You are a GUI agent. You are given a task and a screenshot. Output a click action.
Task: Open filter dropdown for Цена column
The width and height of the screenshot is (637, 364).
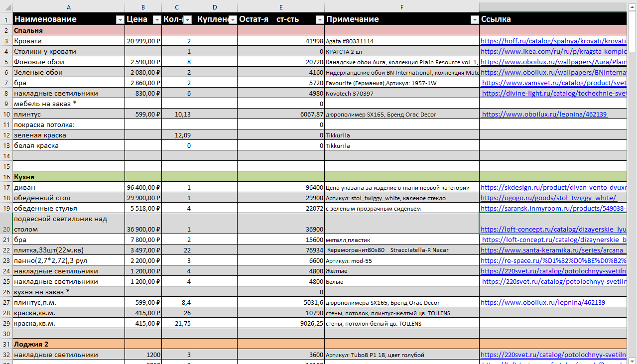pos(156,19)
